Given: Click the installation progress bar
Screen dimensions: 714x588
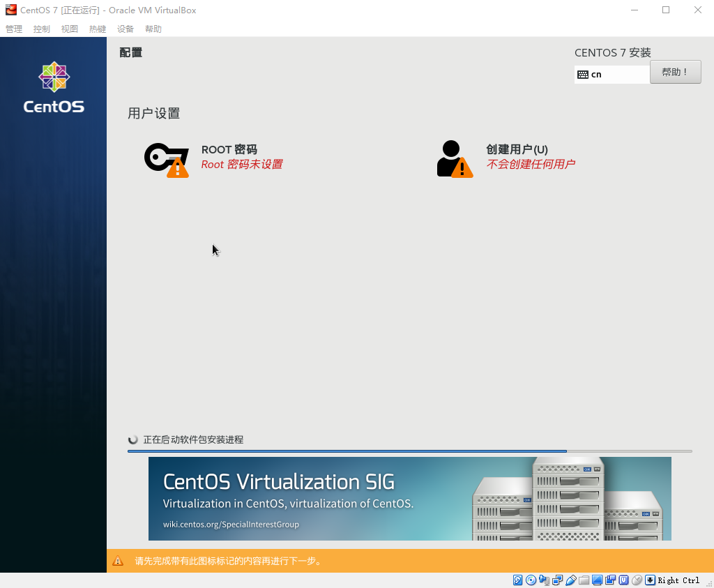Looking at the screenshot, I should click(x=410, y=451).
